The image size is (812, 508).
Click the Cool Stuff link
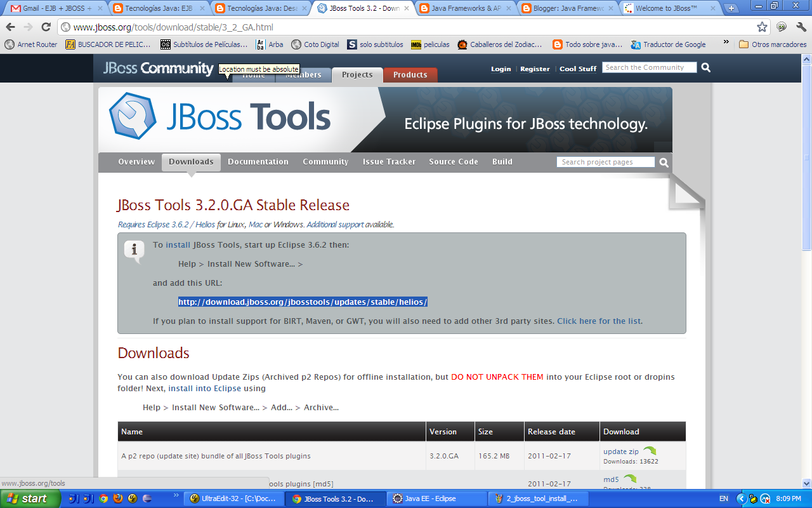click(578, 69)
